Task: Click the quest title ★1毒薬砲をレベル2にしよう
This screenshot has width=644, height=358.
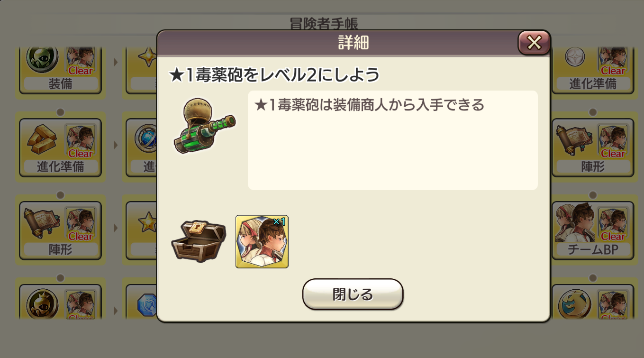Action: [x=274, y=75]
